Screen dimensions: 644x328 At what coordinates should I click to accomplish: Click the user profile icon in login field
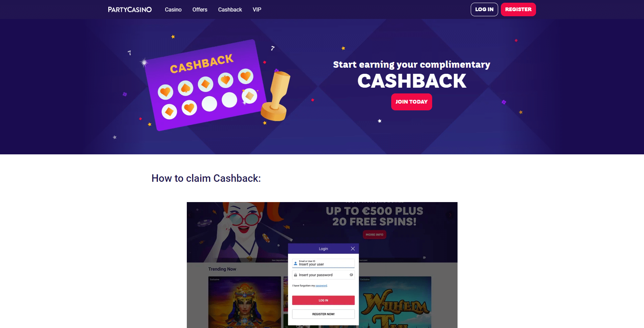tap(295, 263)
